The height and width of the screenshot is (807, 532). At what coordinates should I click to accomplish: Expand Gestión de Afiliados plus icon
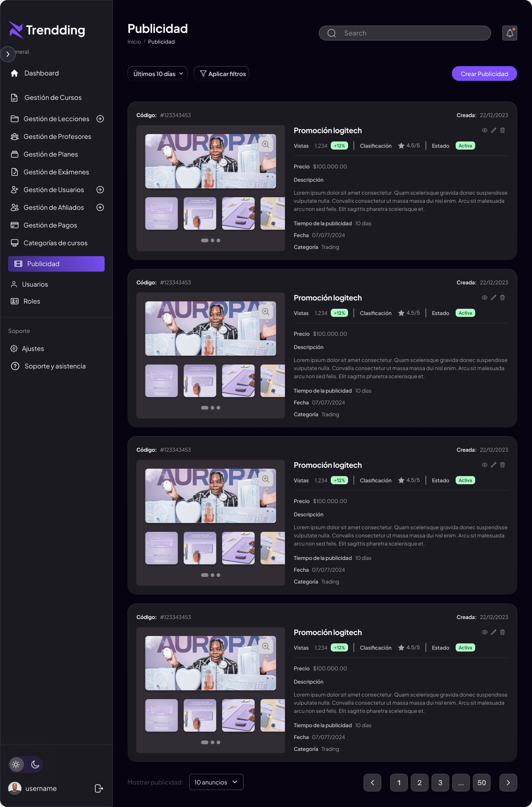tap(100, 208)
